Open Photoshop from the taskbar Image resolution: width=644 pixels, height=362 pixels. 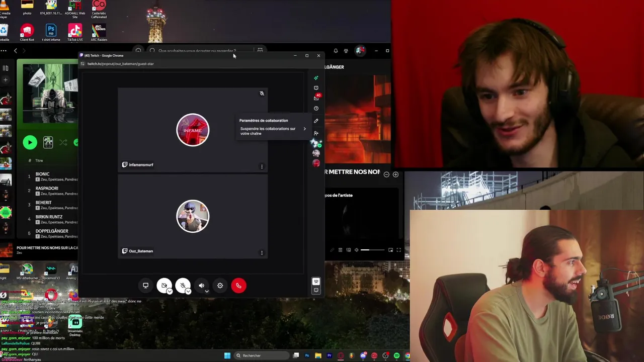point(307,356)
